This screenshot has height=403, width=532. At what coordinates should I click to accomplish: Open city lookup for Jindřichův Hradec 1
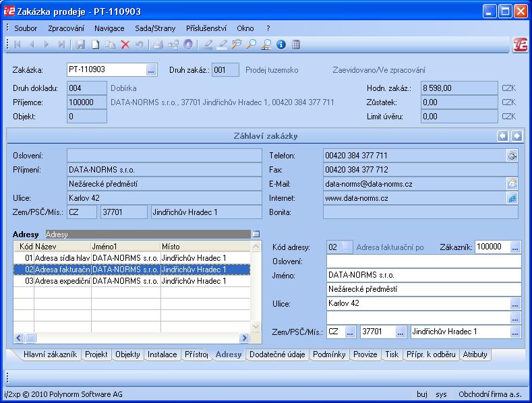pos(515,332)
